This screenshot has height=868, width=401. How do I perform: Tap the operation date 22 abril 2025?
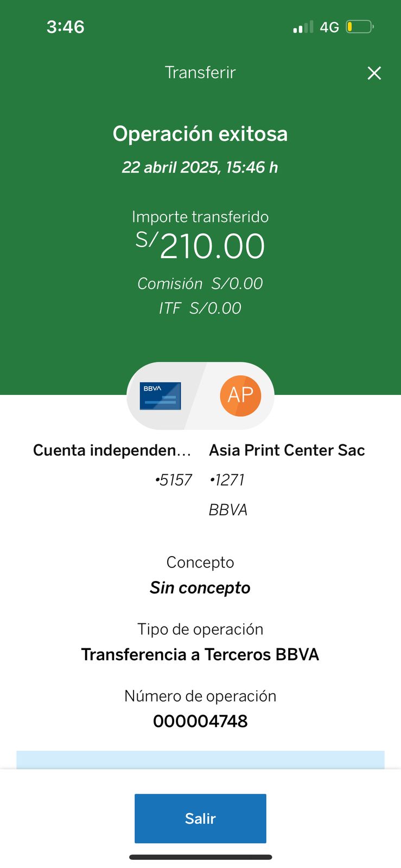(200, 167)
